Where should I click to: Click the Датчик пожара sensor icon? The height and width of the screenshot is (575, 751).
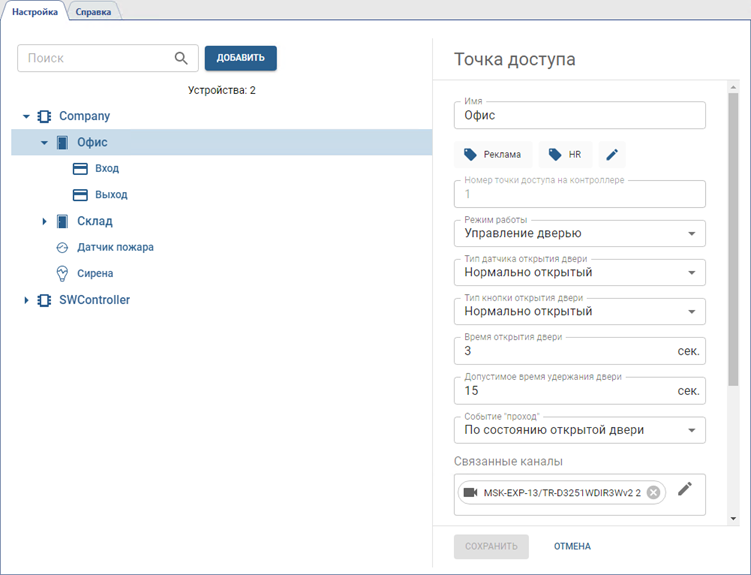[x=62, y=247]
